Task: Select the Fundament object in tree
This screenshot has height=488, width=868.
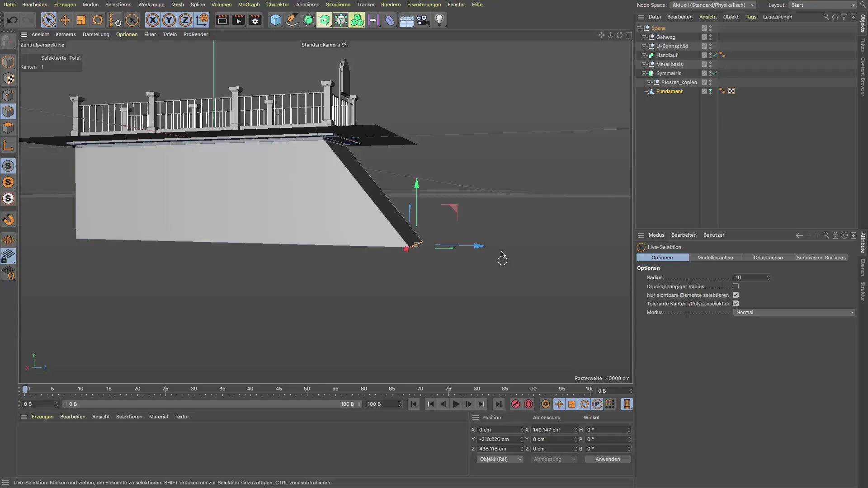Action: pos(669,91)
